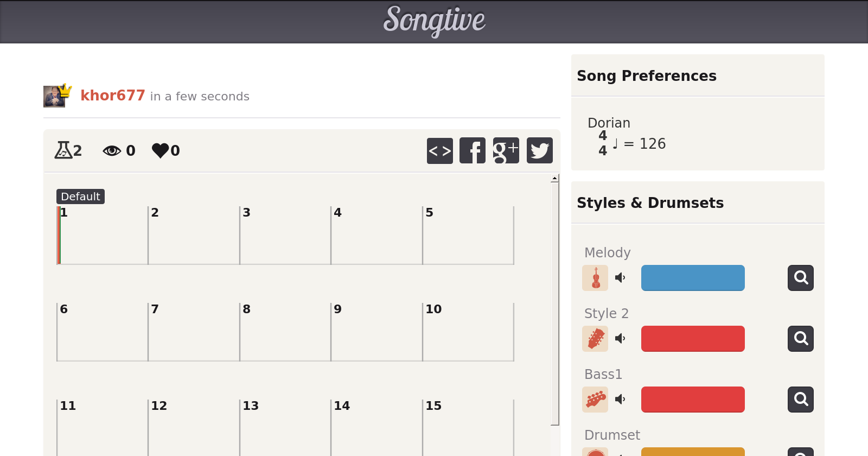Click the Default section label
Screen dimensions: 868x456
tap(80, 197)
